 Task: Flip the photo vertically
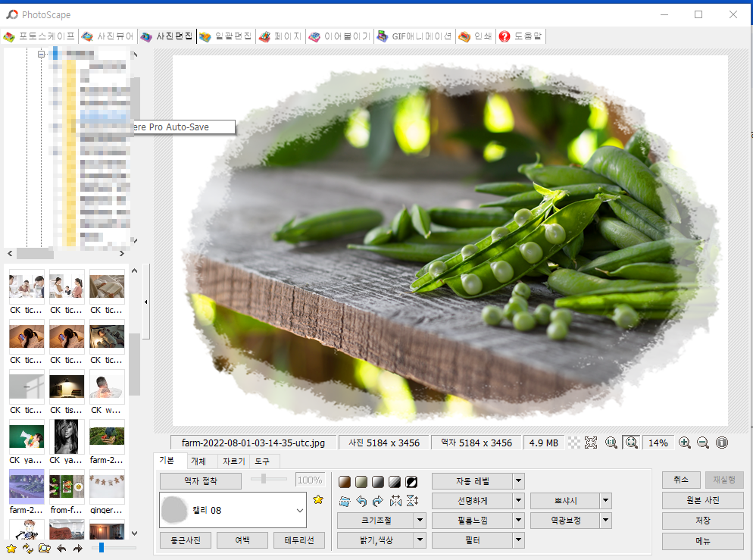[x=413, y=501]
